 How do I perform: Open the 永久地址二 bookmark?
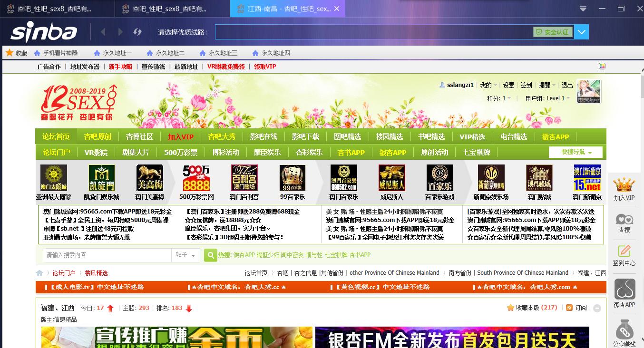[x=166, y=53]
